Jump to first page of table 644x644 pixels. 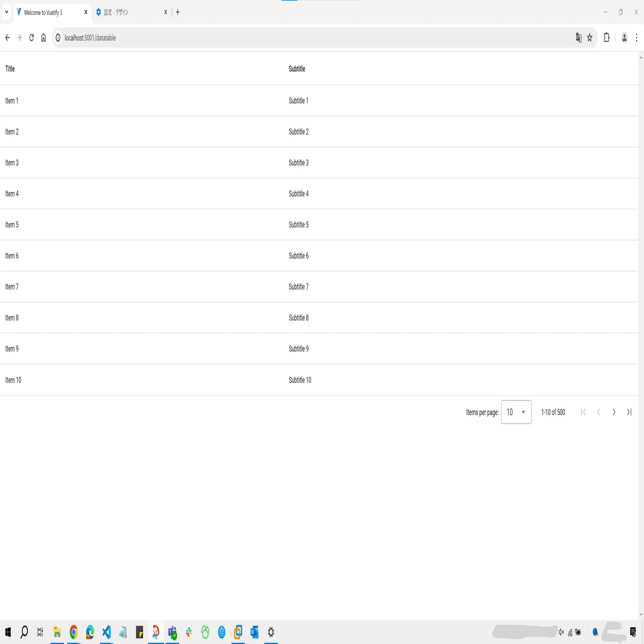tap(583, 412)
